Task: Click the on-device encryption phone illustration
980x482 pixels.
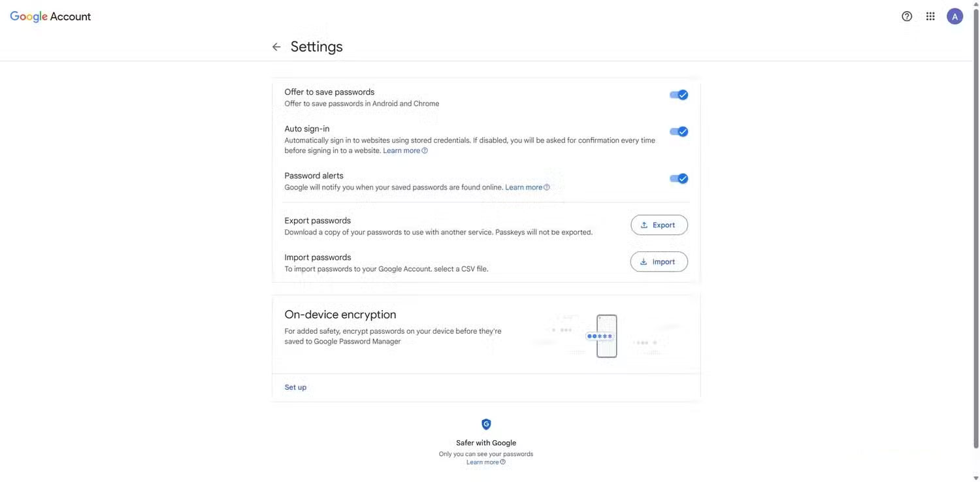Action: point(606,336)
